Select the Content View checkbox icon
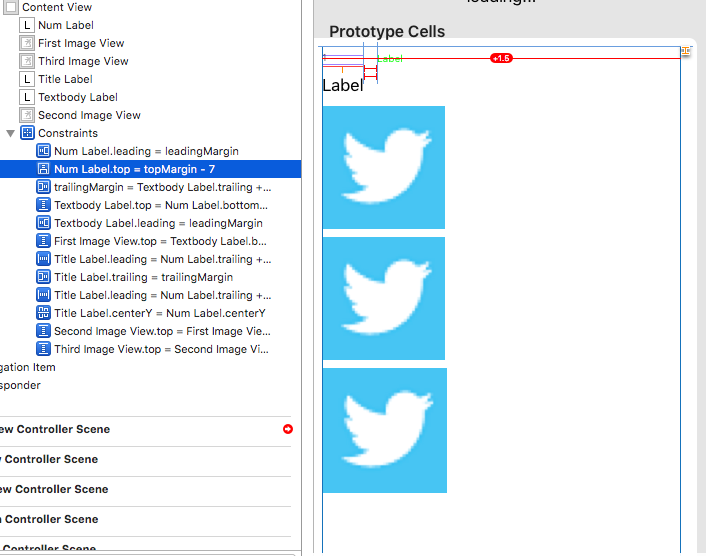Viewport: 706px width, 556px height. tap(10, 7)
